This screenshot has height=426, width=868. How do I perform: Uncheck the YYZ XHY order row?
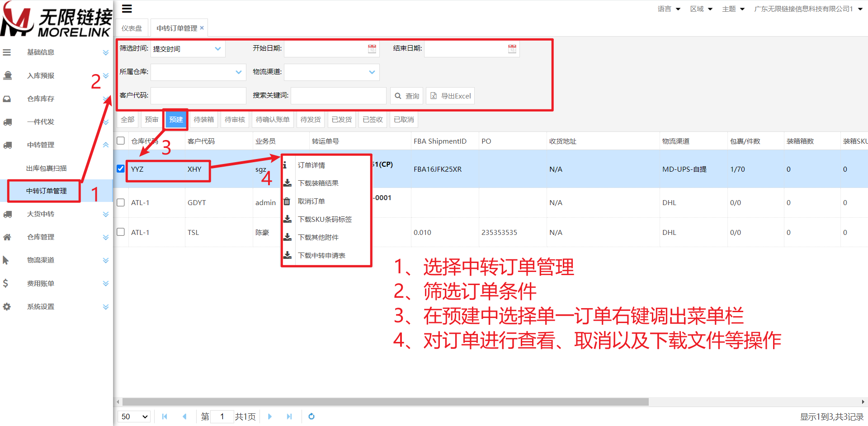pyautogui.click(x=121, y=169)
